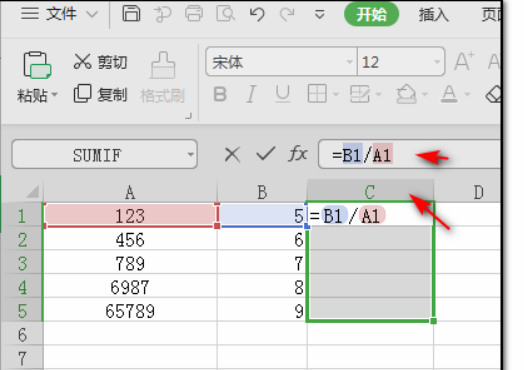Undo the last action

pos(257,14)
